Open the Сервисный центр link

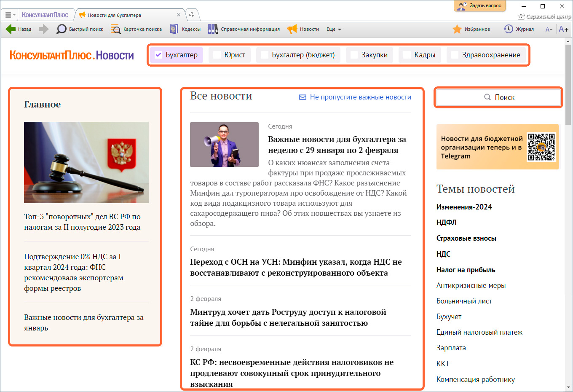[544, 16]
